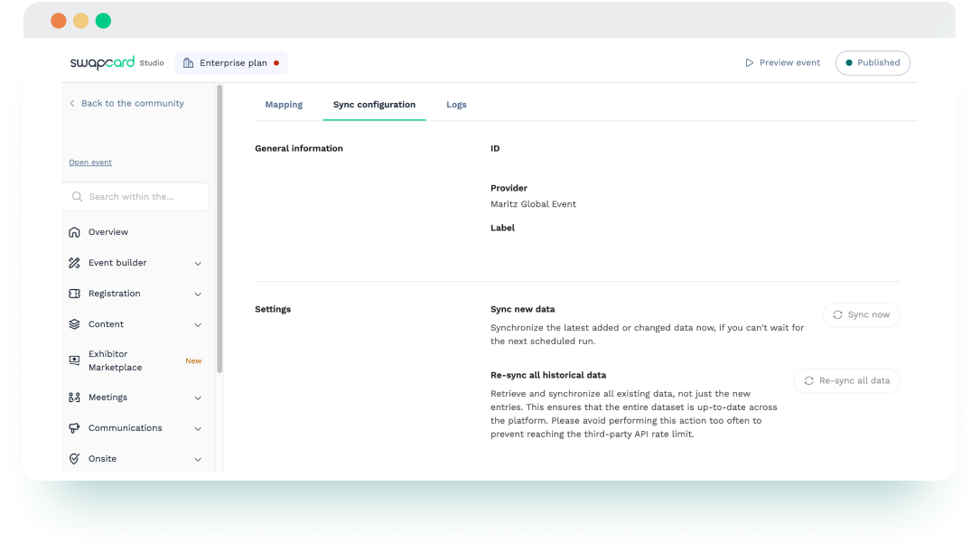
Task: Click the Meetings people icon
Action: [x=73, y=398]
